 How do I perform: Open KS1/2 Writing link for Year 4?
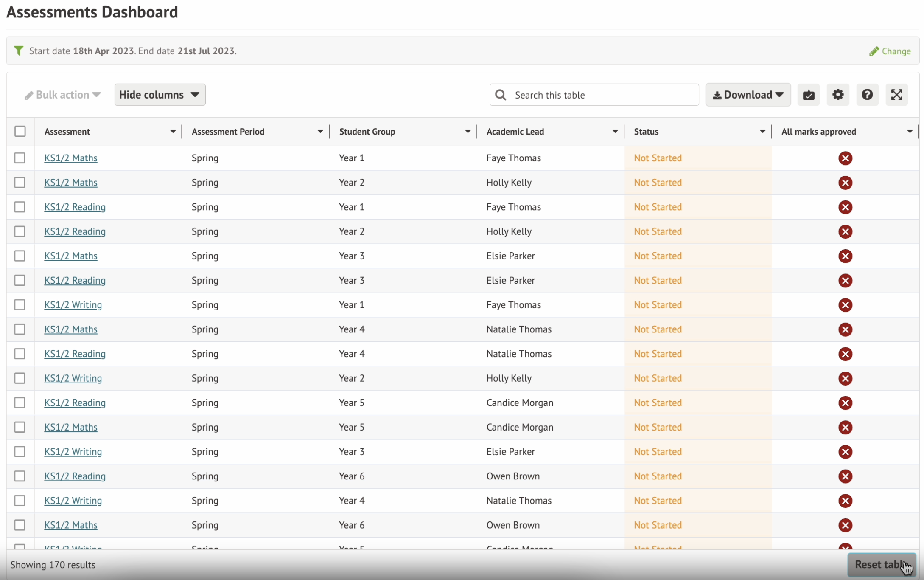click(x=73, y=501)
